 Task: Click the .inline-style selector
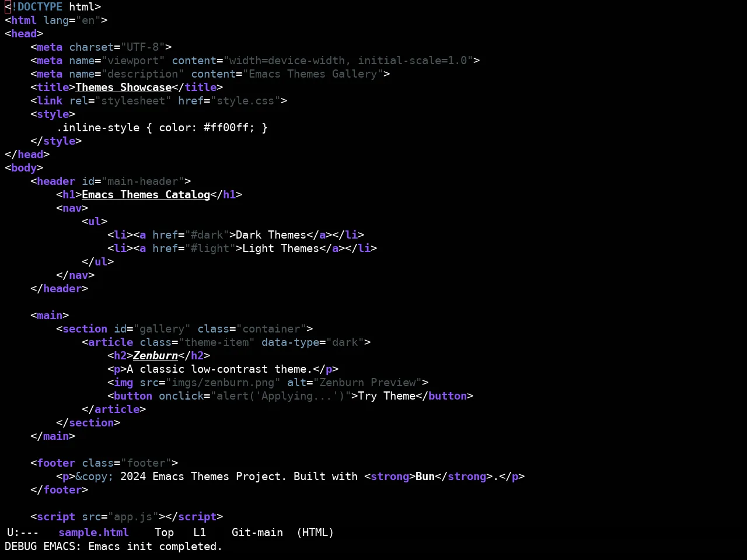(x=98, y=128)
